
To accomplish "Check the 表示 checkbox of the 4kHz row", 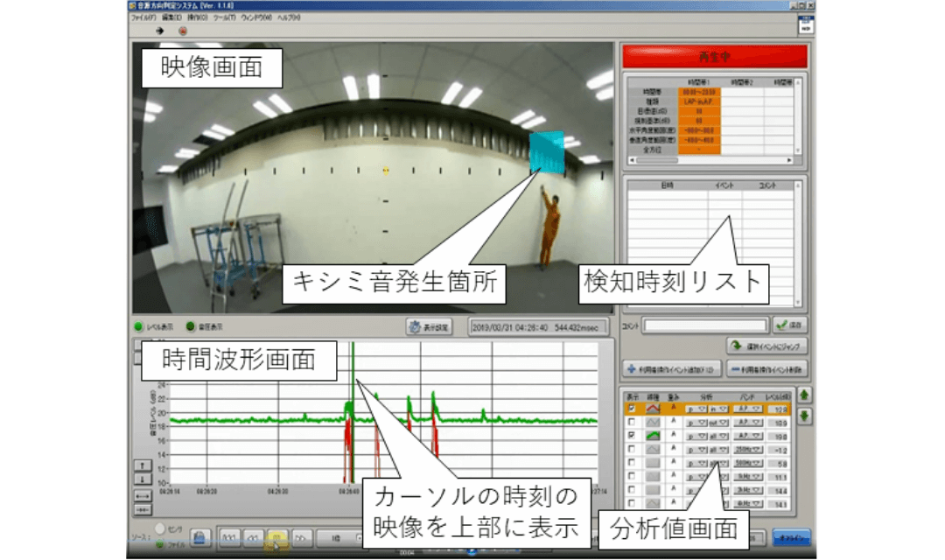I will [x=632, y=503].
